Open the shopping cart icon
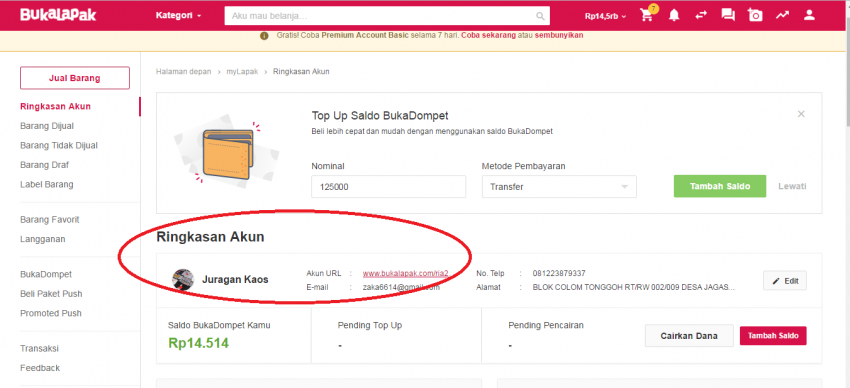The image size is (850, 388). pyautogui.click(x=648, y=14)
